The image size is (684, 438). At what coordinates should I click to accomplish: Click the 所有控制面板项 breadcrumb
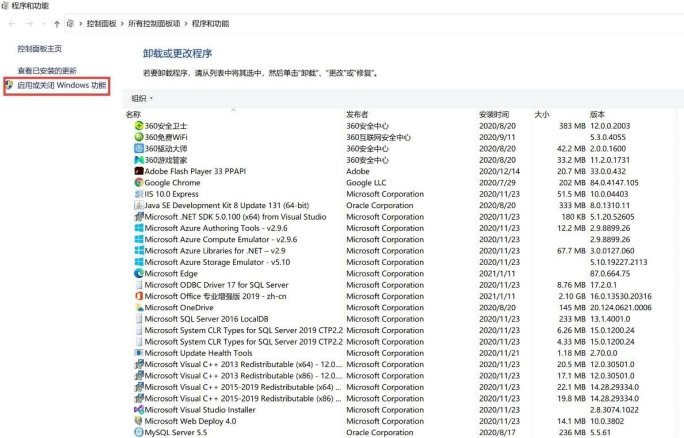[154, 24]
